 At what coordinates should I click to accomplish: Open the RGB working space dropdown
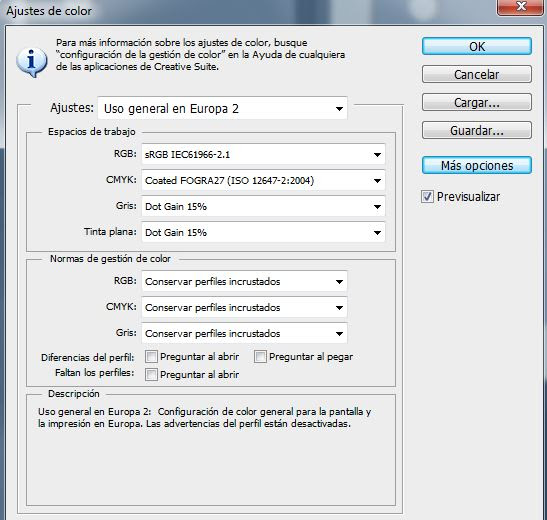tap(263, 154)
